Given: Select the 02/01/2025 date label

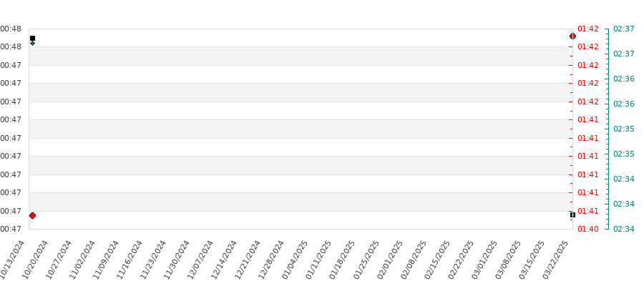Looking at the screenshot, I should pyautogui.click(x=389, y=260).
